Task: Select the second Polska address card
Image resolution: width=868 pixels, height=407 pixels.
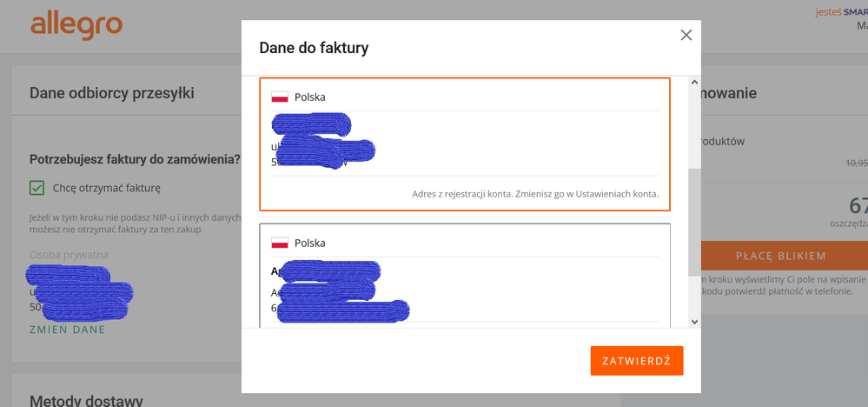Action: pyautogui.click(x=465, y=275)
